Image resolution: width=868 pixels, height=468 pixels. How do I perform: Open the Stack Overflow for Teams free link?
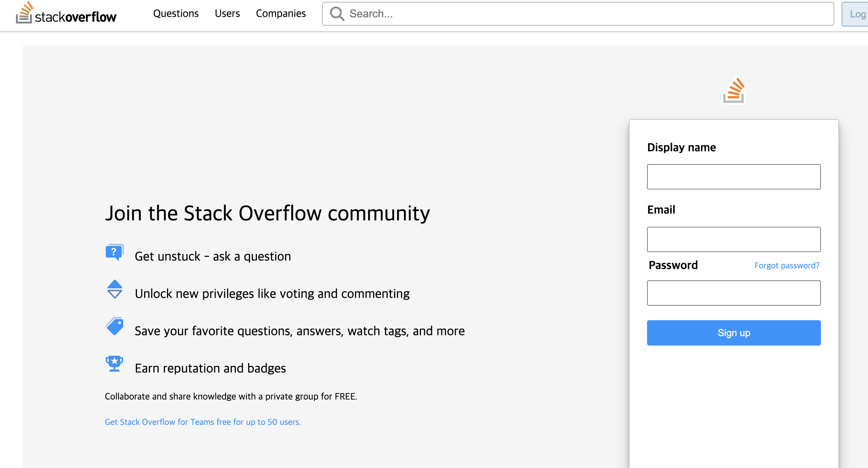tap(203, 422)
